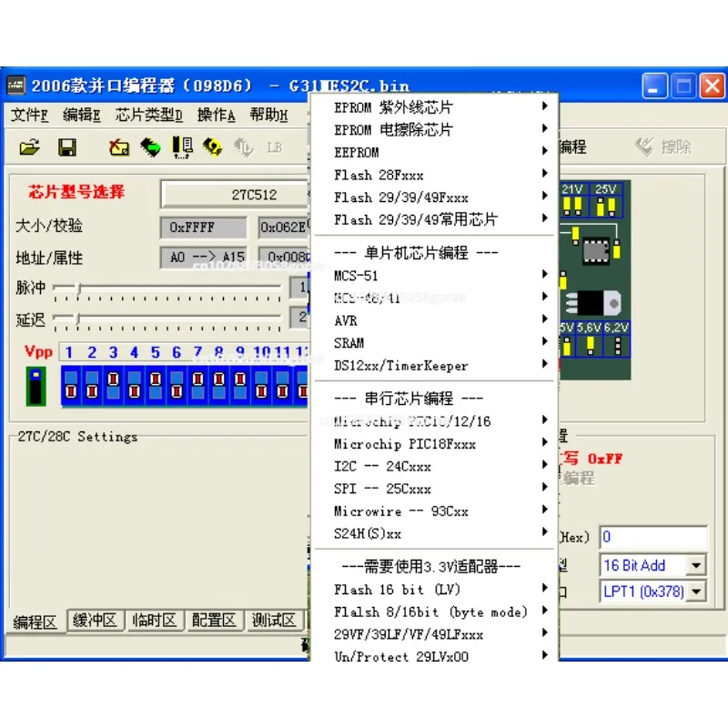Image resolution: width=728 pixels, height=728 pixels.
Task: Expand the EEPROM submenu
Action: (435, 152)
